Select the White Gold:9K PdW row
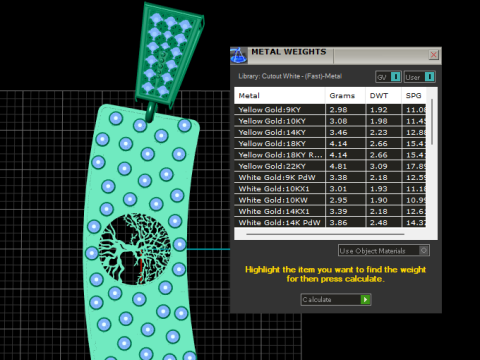 coord(330,177)
